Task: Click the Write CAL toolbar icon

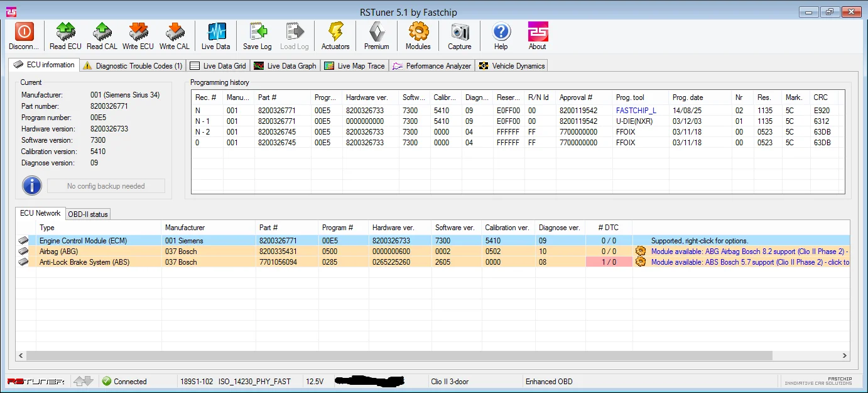Action: (175, 31)
